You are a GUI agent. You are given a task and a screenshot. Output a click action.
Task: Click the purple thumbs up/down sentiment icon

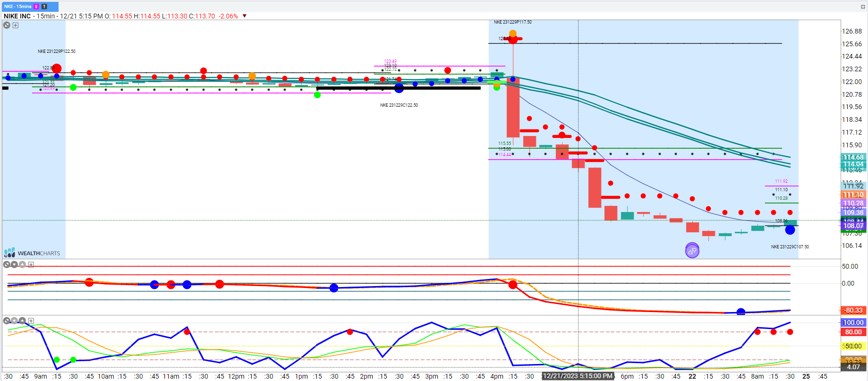[692, 251]
